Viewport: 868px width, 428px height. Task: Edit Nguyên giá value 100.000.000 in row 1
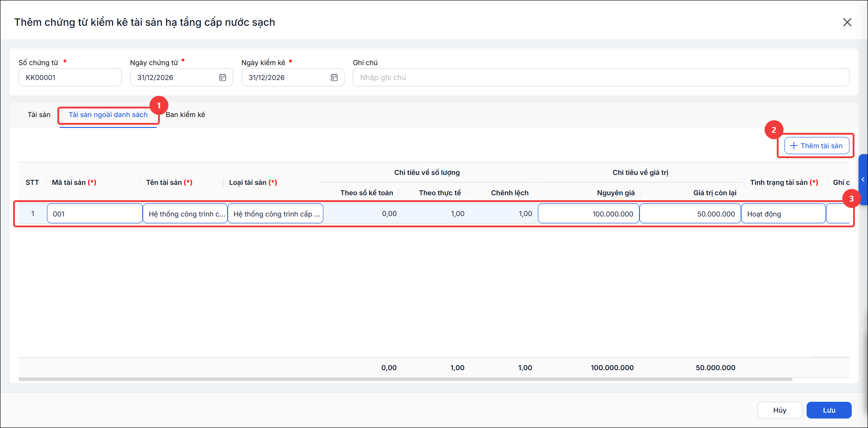coord(588,214)
